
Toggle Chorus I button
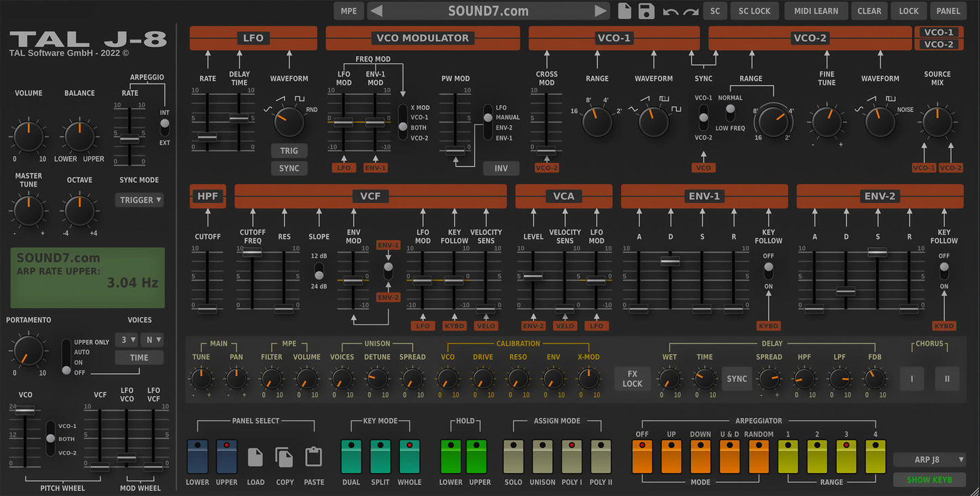coord(912,379)
